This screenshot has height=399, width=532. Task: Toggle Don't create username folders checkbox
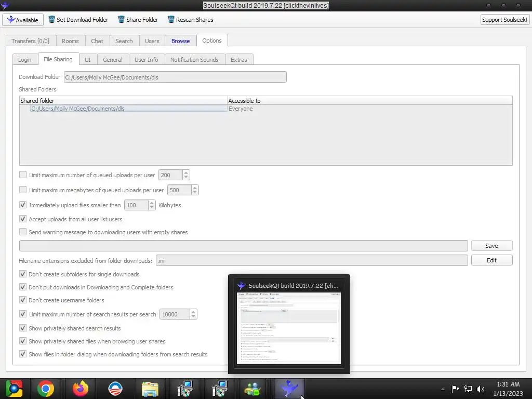pyautogui.click(x=23, y=300)
